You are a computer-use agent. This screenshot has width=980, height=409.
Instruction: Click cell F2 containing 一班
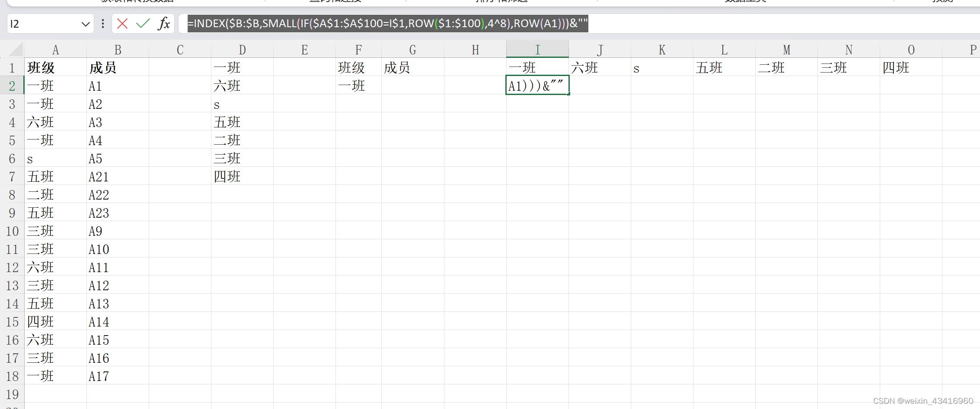[358, 86]
